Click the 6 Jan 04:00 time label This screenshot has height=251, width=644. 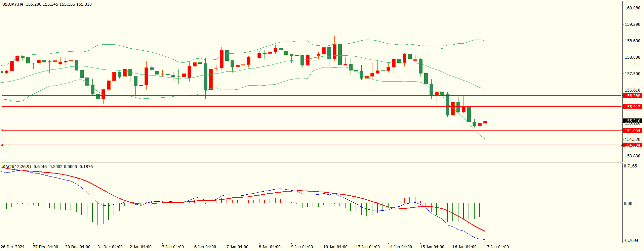tap(205, 247)
